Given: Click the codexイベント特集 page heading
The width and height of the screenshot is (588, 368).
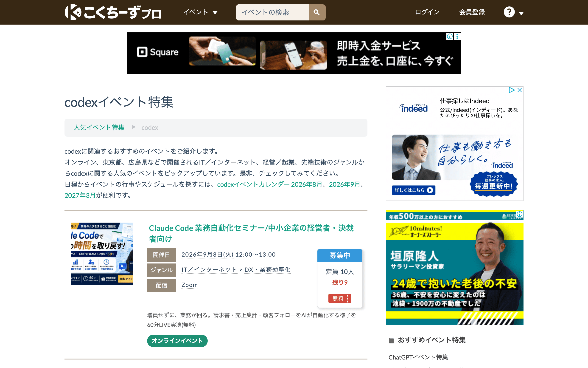Looking at the screenshot, I should (x=119, y=102).
